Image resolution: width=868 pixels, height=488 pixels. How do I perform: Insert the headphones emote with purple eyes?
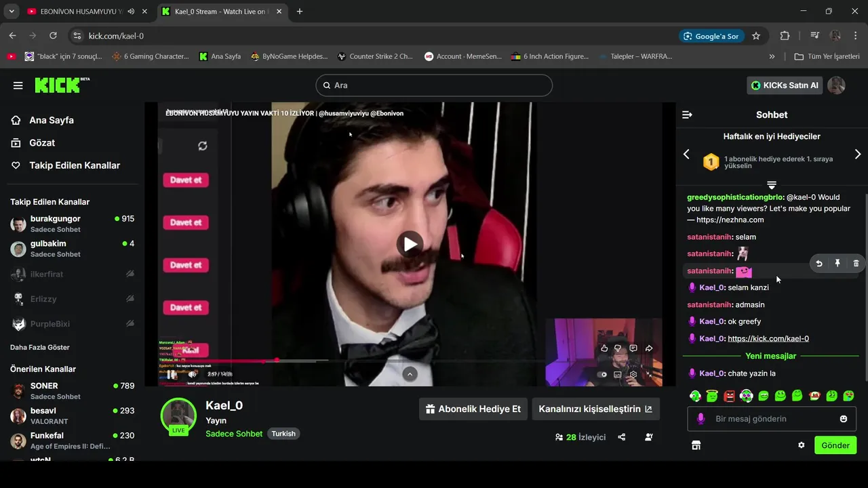[747, 396]
